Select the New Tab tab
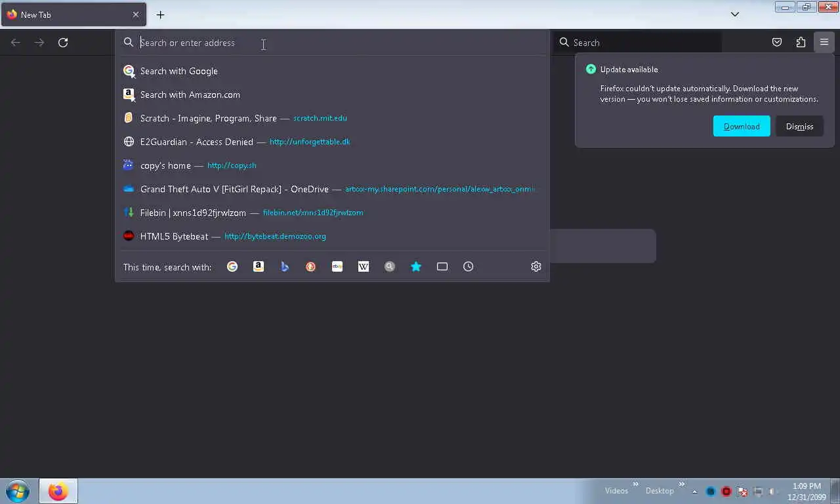The height and width of the screenshot is (504, 840). [73, 14]
